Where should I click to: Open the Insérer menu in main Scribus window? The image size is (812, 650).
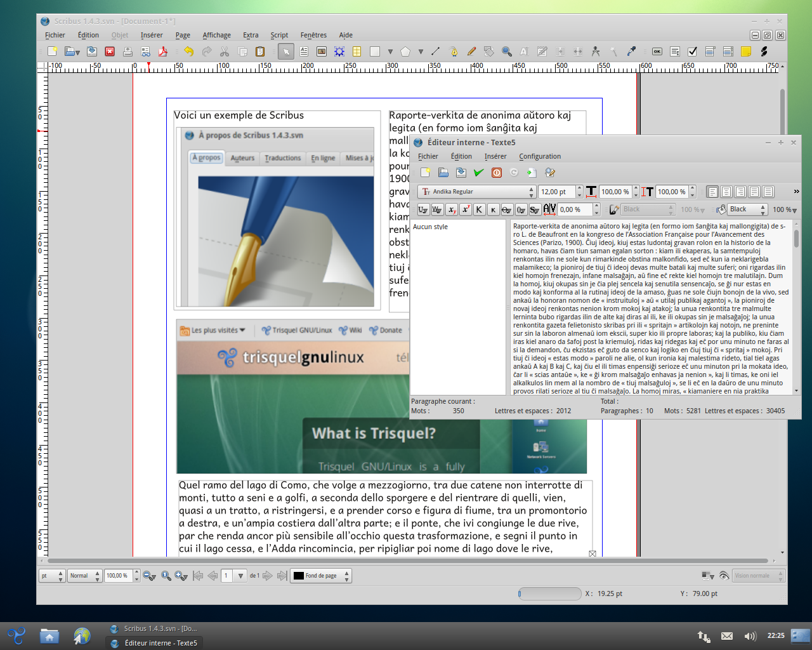(x=152, y=35)
